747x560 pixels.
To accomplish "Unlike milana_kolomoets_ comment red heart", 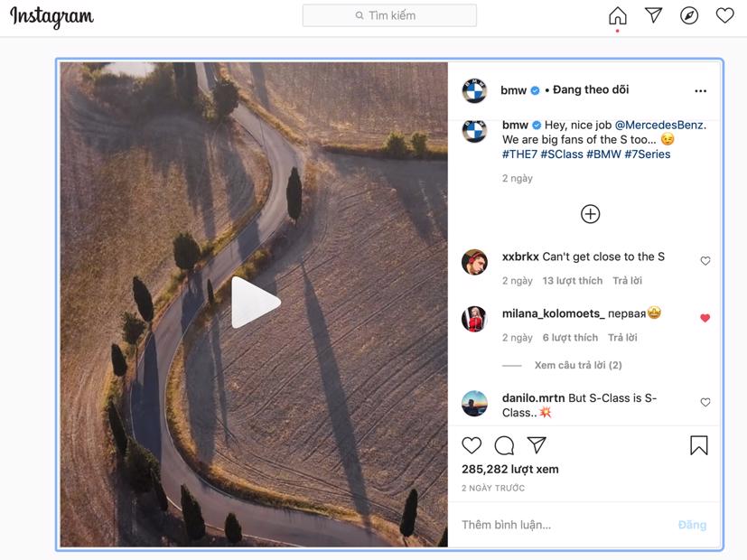I will pyautogui.click(x=705, y=318).
